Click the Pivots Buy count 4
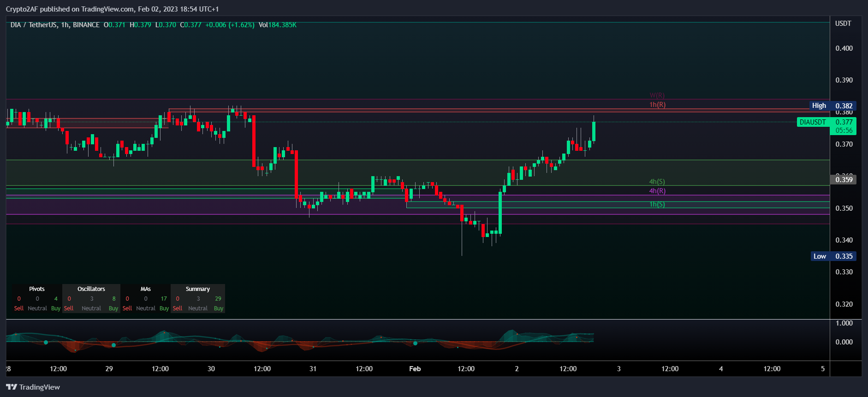The height and width of the screenshot is (397, 868). [56, 299]
